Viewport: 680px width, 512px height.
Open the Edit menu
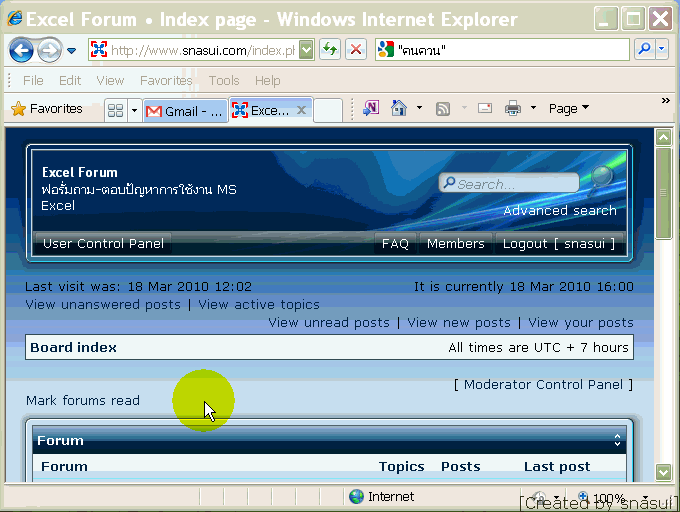tap(70, 81)
